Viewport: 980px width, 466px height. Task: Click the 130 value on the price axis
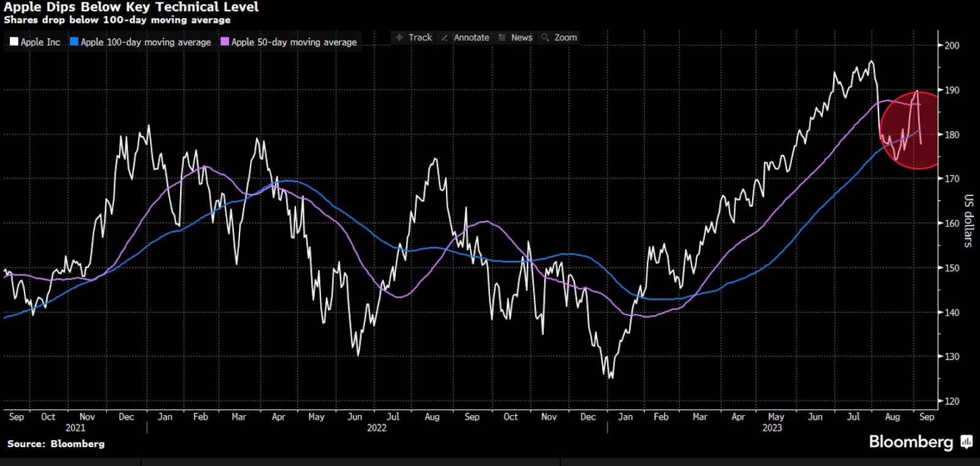coord(952,356)
